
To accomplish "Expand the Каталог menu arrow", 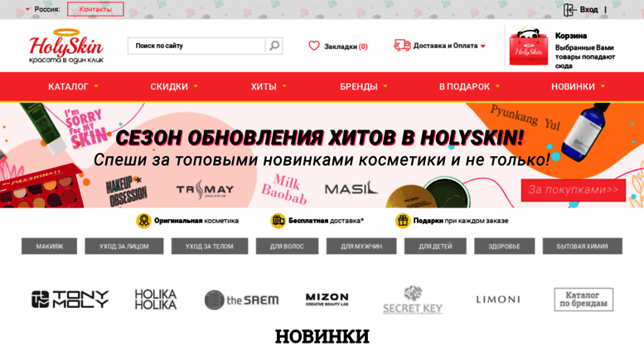I will (x=96, y=86).
